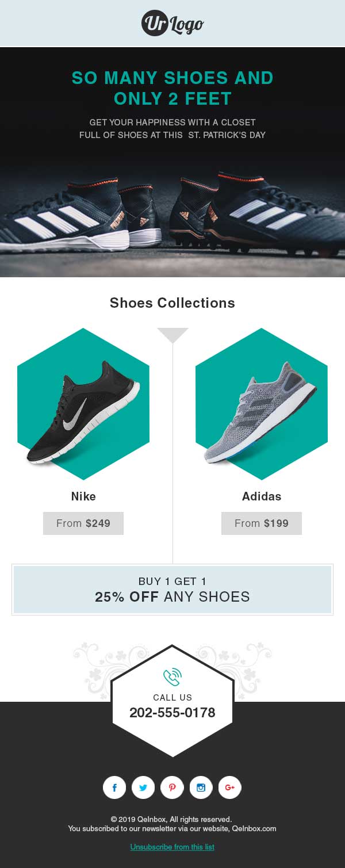Click the phone number 202-555-0178
This screenshot has height=868, width=345.
click(172, 713)
